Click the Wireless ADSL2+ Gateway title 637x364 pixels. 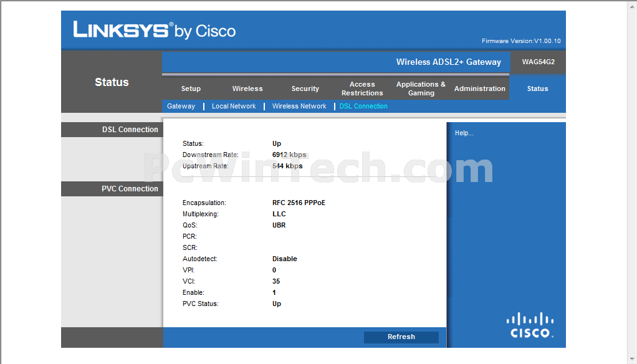coord(449,62)
